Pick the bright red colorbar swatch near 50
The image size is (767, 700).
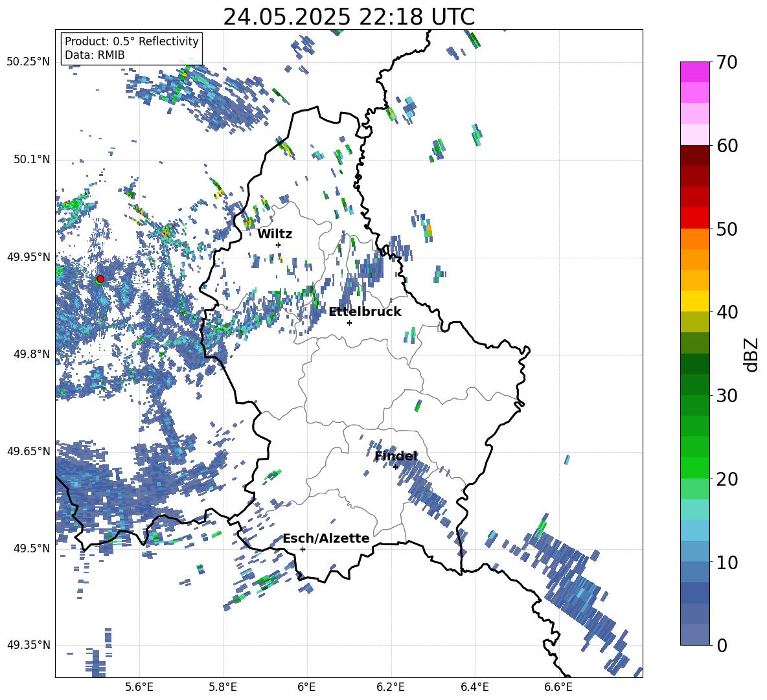[x=694, y=218]
